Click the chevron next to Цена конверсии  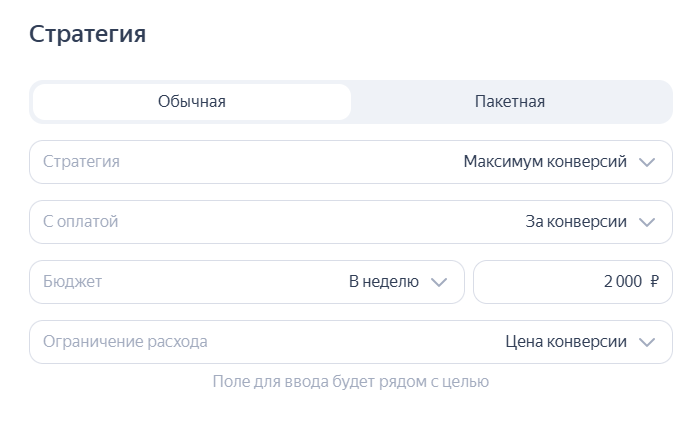(x=647, y=342)
